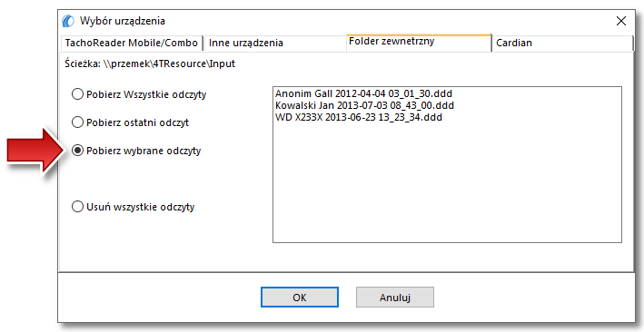The width and height of the screenshot is (644, 332).
Task: Select WD X233X 2013-06-23 file entry
Action: [359, 117]
